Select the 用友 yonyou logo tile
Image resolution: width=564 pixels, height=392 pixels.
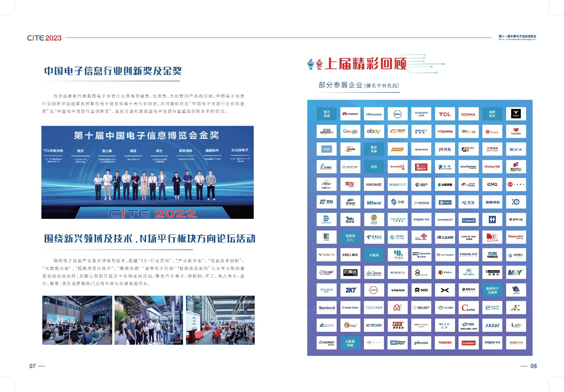click(350, 184)
